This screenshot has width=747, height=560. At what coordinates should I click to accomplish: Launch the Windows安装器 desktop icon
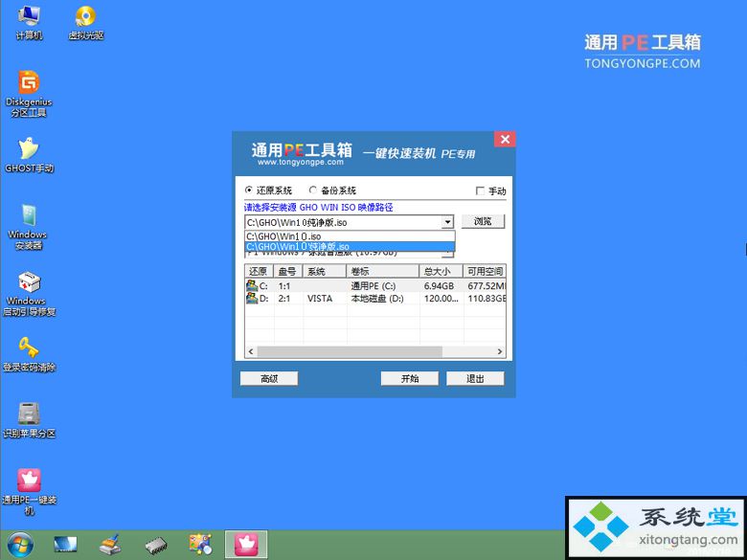coord(28,227)
